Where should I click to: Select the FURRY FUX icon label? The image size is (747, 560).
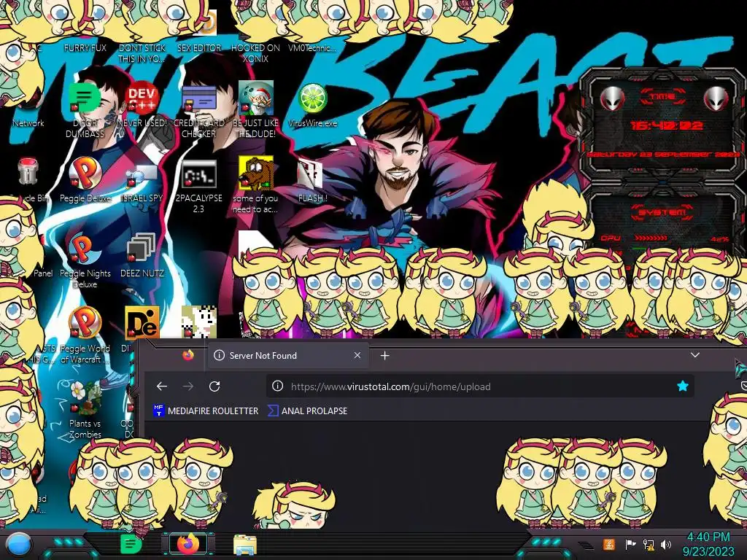85,47
